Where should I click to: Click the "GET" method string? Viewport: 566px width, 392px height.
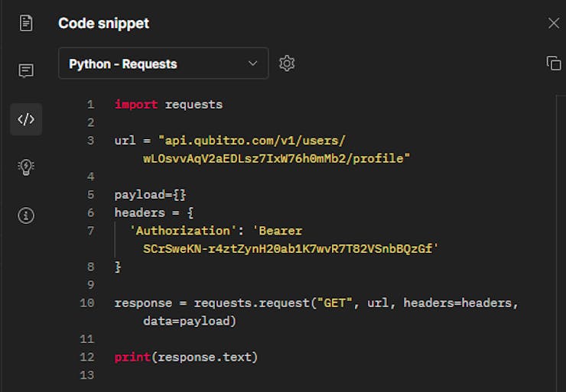(335, 303)
